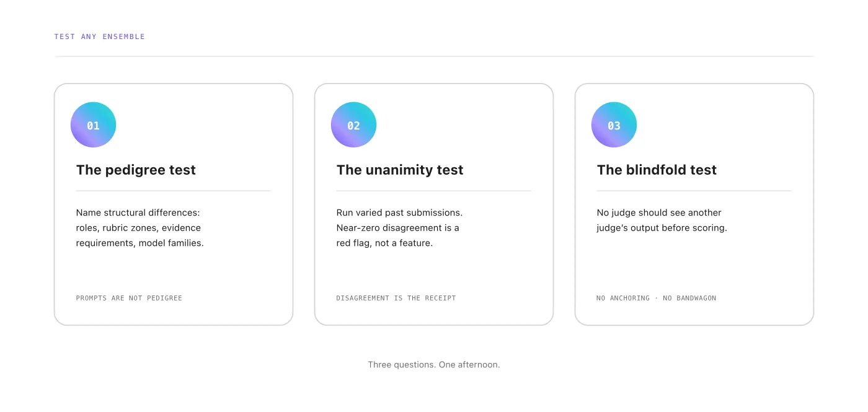Click the divider line under pedigree heading
The height and width of the screenshot is (412, 868).
click(174, 191)
